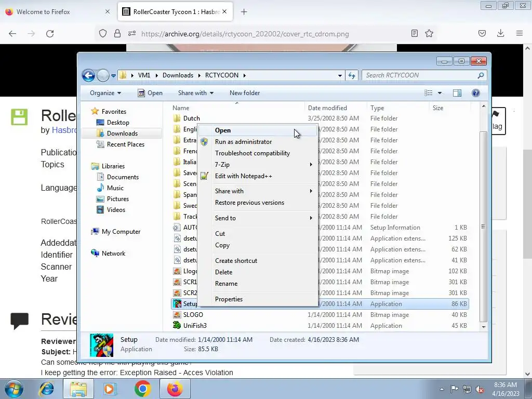This screenshot has width=532, height=399.
Task: Open the Firefox hamburger menu
Action: point(520,33)
